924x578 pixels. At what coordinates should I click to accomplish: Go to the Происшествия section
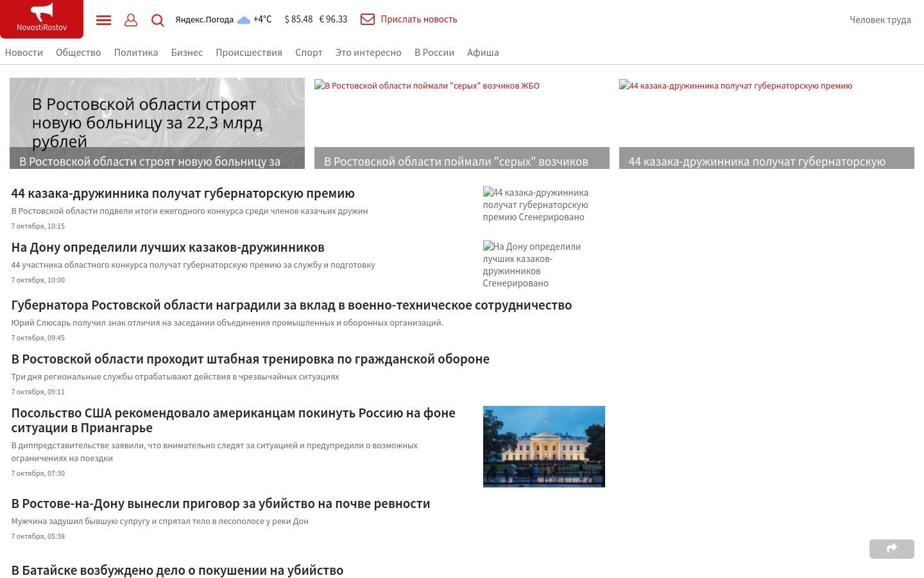pyautogui.click(x=249, y=53)
